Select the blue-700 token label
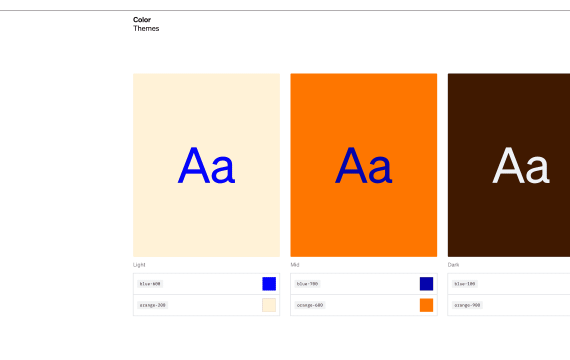This screenshot has height=360, width=570. click(x=308, y=284)
